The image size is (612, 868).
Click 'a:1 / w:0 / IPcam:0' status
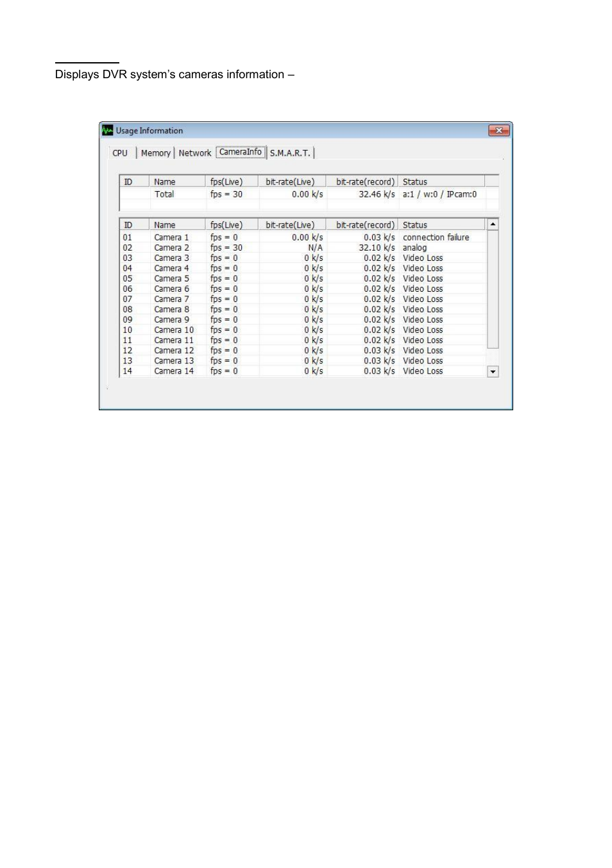tap(439, 194)
